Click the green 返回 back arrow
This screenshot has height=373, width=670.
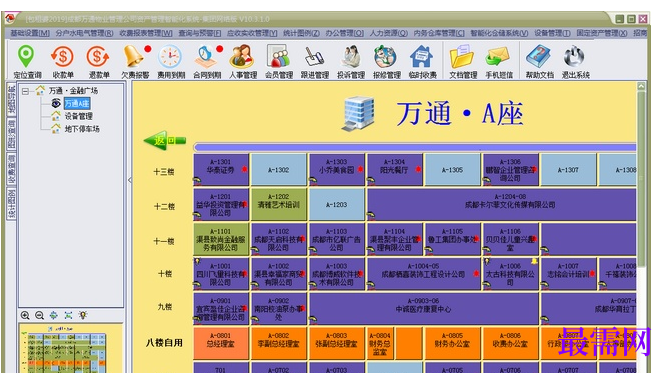pos(165,140)
